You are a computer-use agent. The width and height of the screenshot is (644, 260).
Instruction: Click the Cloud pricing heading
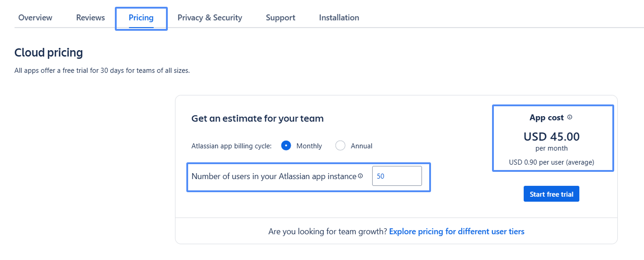[49, 53]
